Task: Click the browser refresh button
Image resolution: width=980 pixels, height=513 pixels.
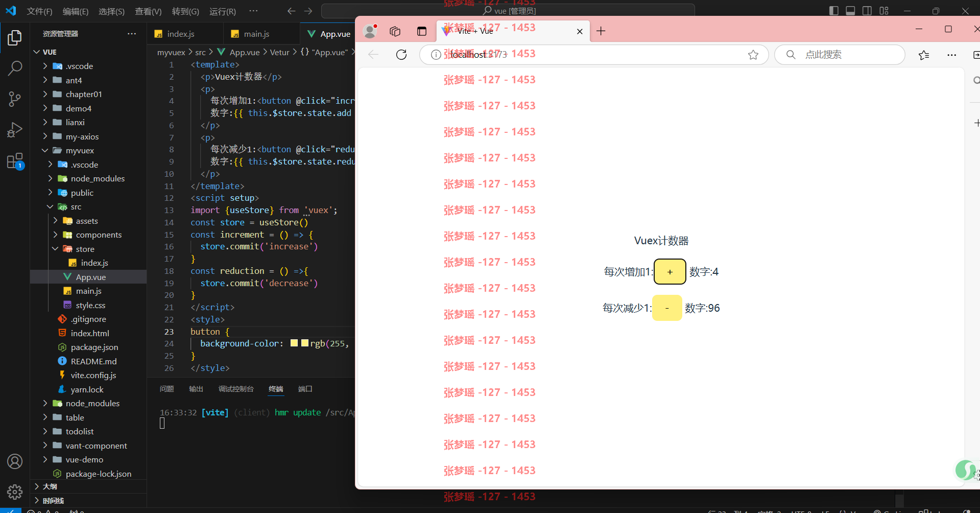Action: (x=401, y=55)
